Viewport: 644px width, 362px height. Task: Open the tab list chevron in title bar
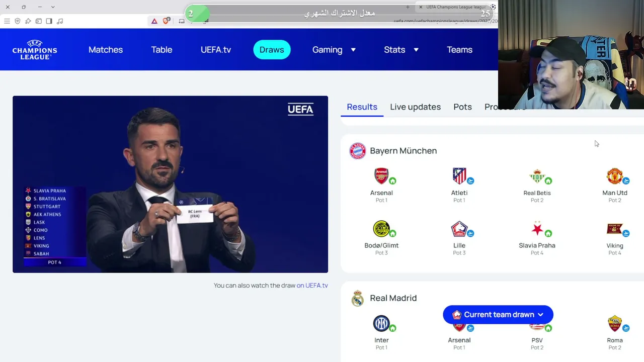[53, 7]
